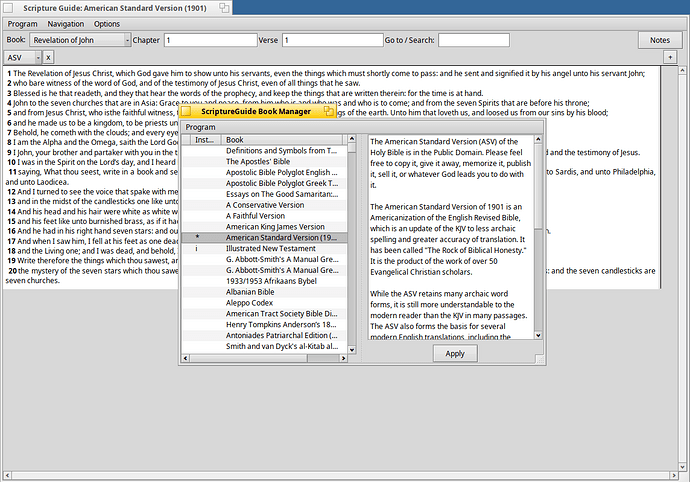Screen dimensions: 690x482
Task: Close the ASV pane with x button
Action: pyautogui.click(x=48, y=58)
